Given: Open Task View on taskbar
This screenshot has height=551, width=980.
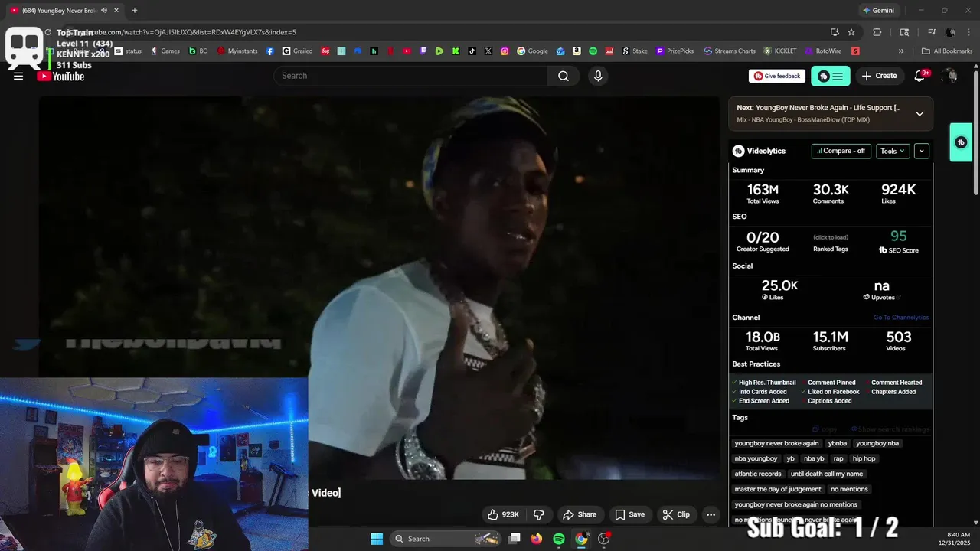Looking at the screenshot, I should (x=515, y=539).
